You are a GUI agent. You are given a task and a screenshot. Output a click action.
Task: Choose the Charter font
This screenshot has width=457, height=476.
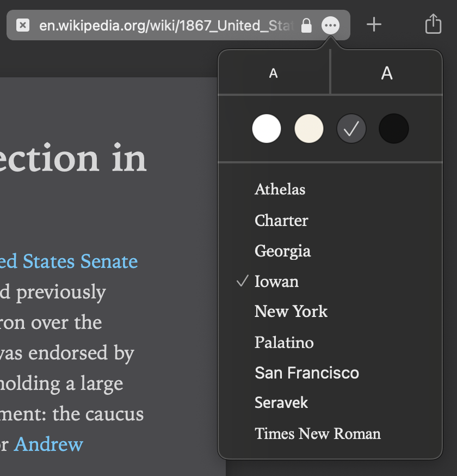(281, 221)
